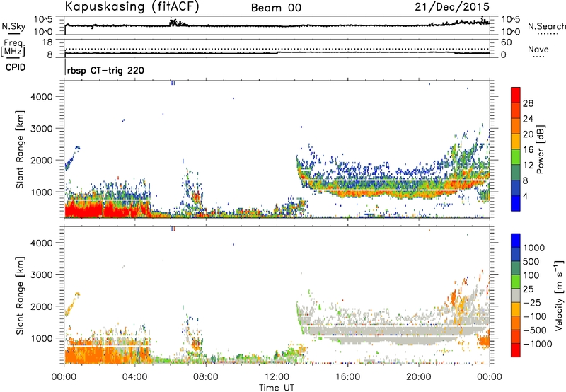This screenshot has height=392, width=566.
Task: Click the 'Freq. [MHz]' axis label
Action: [13, 47]
